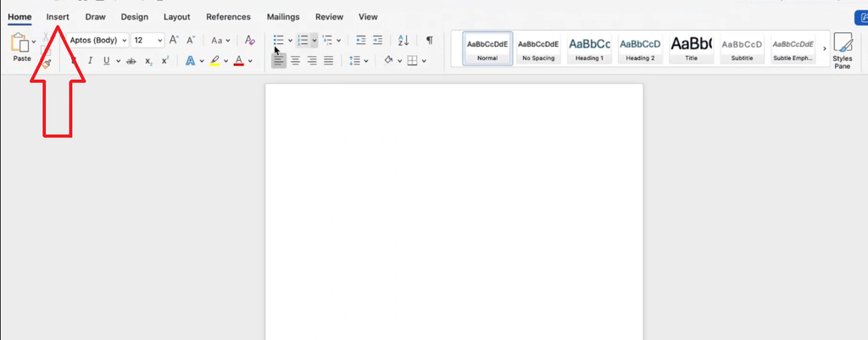Click the Clear All Formatting icon
The width and height of the screenshot is (868, 340).
point(250,40)
